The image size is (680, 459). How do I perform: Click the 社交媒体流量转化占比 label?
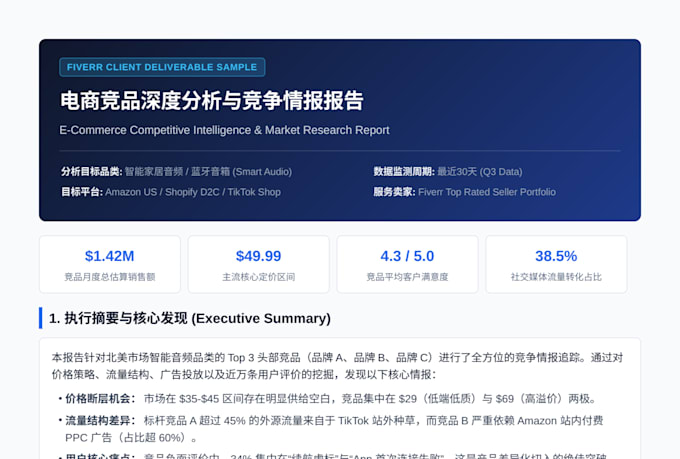tap(556, 277)
